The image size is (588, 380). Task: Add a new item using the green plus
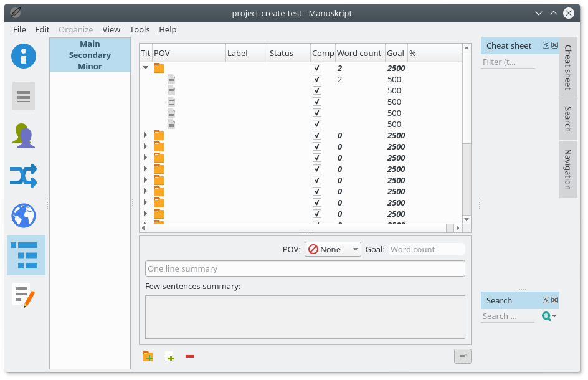click(x=169, y=356)
